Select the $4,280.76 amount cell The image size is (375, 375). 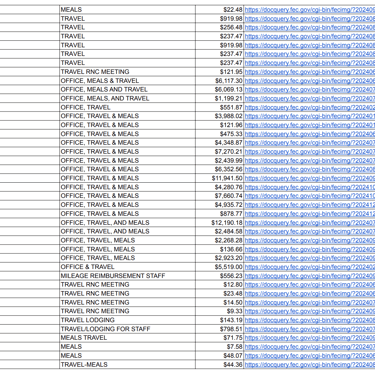point(220,187)
